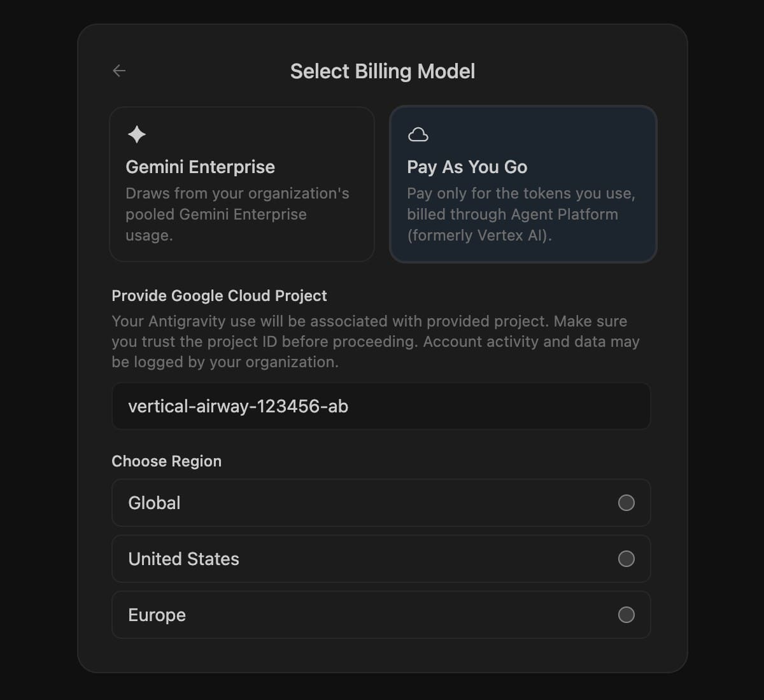Click the United States row label
Screen dimensions: 764x700
183,559
